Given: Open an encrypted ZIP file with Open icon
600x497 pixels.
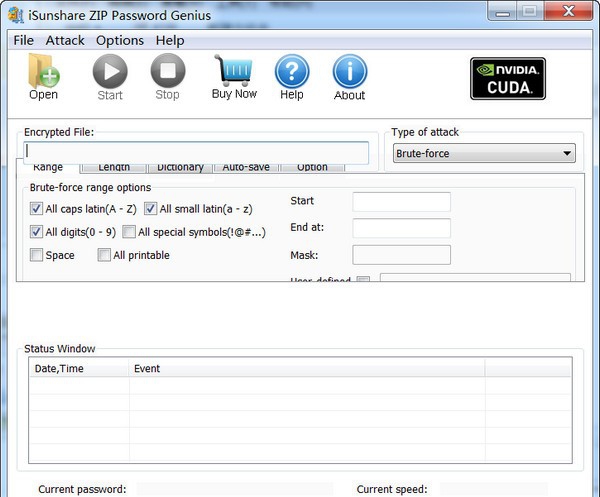Looking at the screenshot, I should 44,76.
